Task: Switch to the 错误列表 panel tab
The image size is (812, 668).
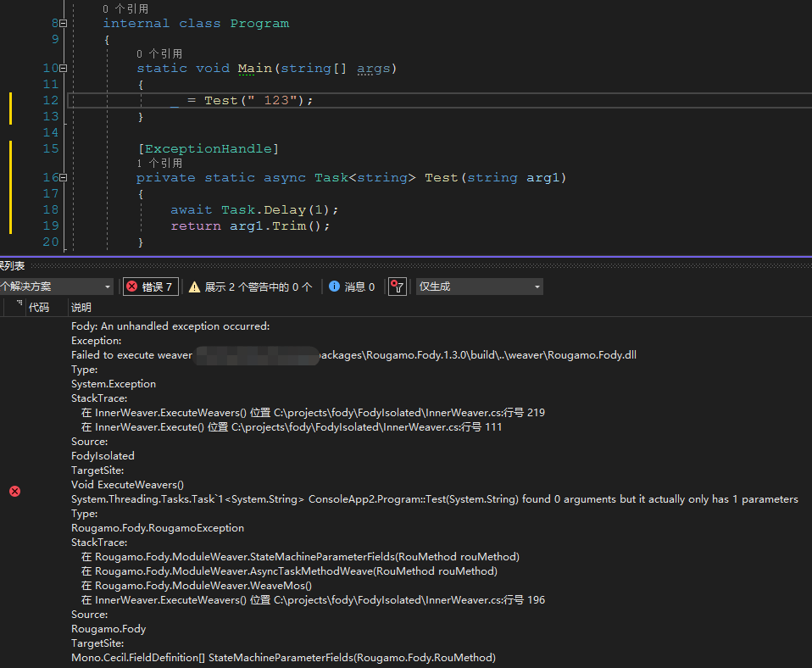Action: point(10,265)
